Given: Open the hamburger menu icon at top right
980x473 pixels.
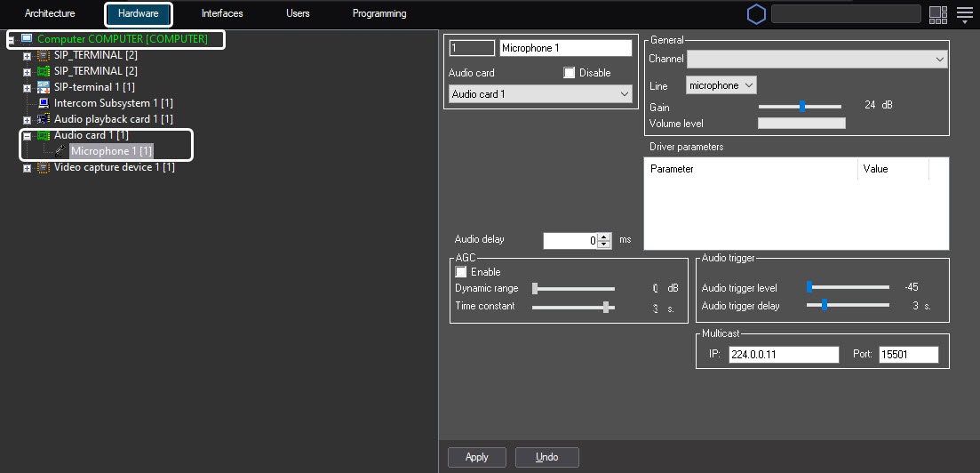Looking at the screenshot, I should 965,14.
